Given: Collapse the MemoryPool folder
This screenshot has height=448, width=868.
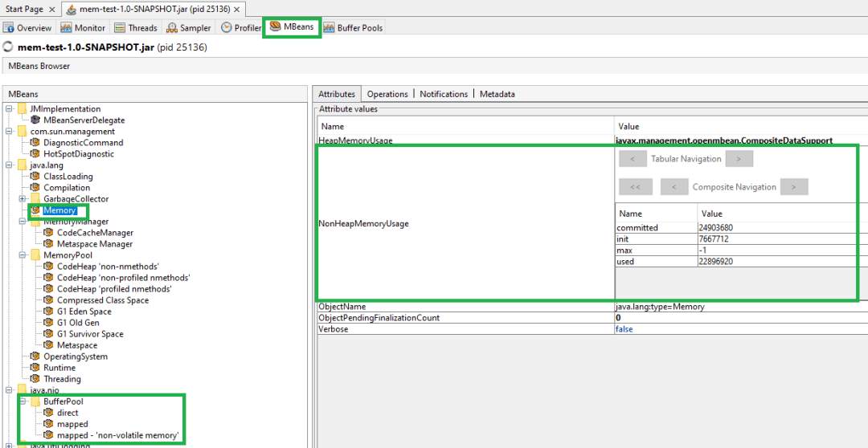Looking at the screenshot, I should (x=23, y=255).
